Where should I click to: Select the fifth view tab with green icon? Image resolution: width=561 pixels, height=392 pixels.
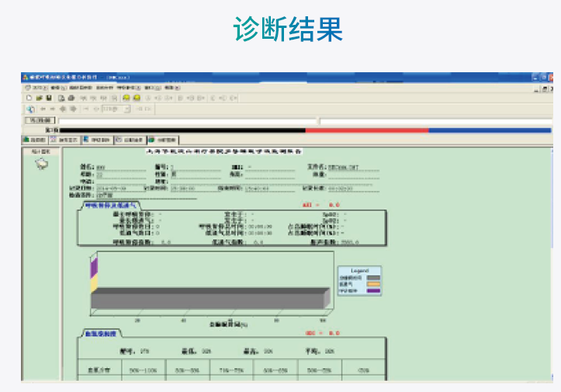point(163,140)
